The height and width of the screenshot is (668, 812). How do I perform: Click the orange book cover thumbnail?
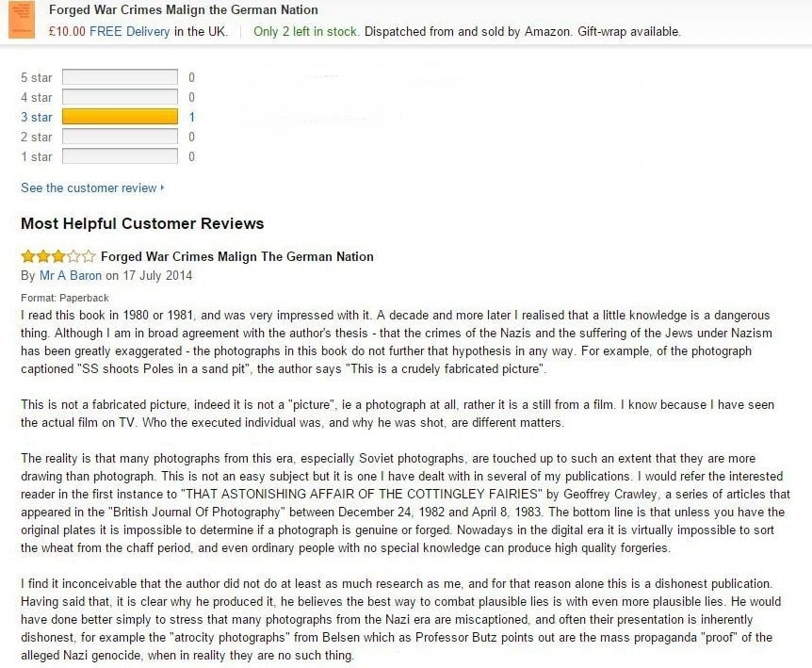pyautogui.click(x=22, y=19)
